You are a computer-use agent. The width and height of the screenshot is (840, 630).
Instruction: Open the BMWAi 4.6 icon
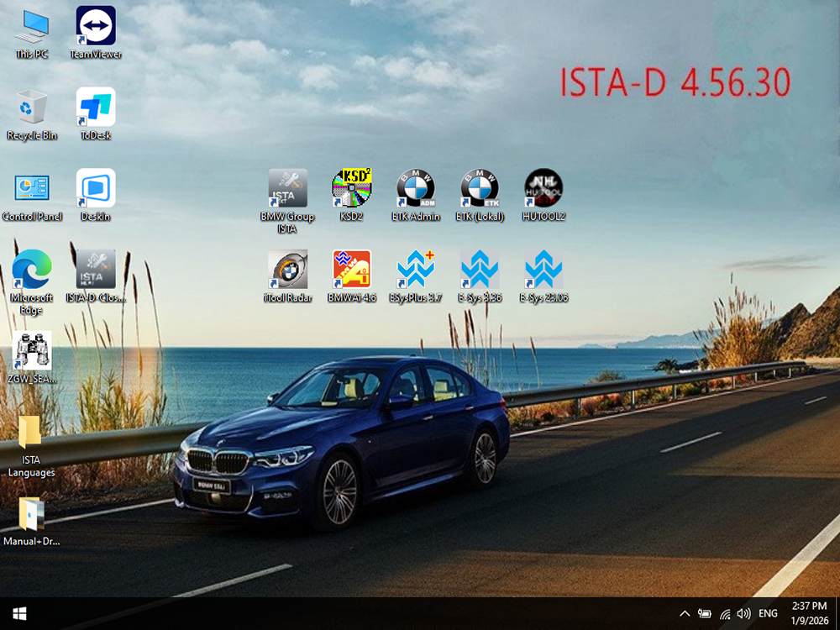click(351, 270)
